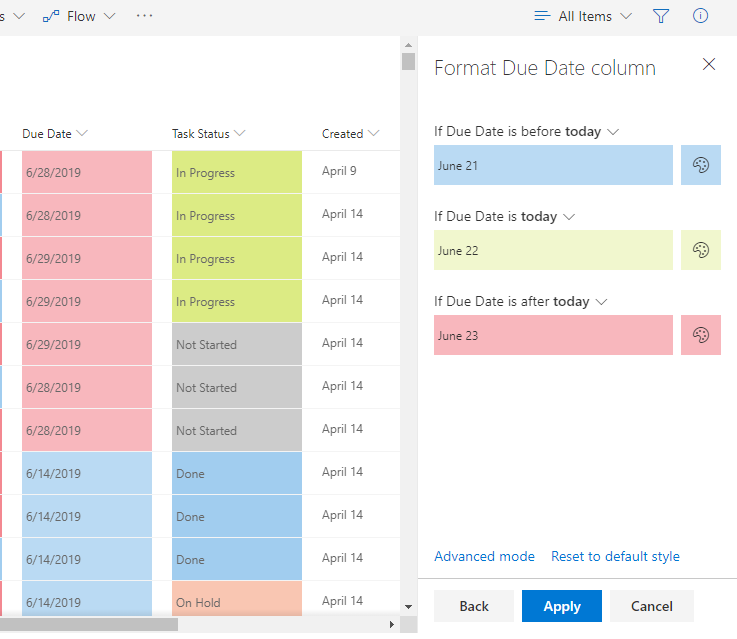The height and width of the screenshot is (639, 737).
Task: Open the Advanced mode link
Action: [484, 556]
